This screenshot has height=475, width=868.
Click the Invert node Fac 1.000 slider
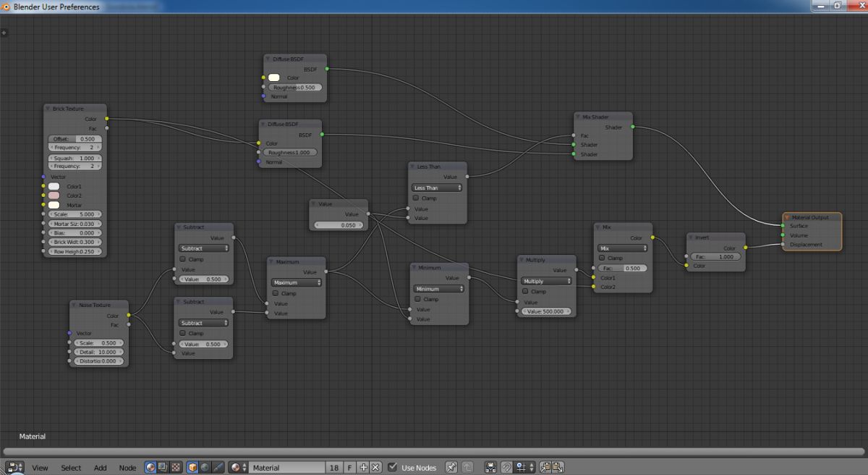pos(716,256)
